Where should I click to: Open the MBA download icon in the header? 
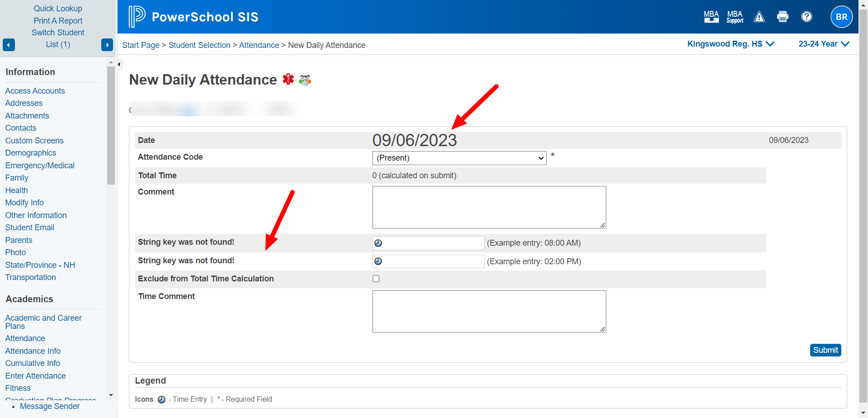click(711, 17)
